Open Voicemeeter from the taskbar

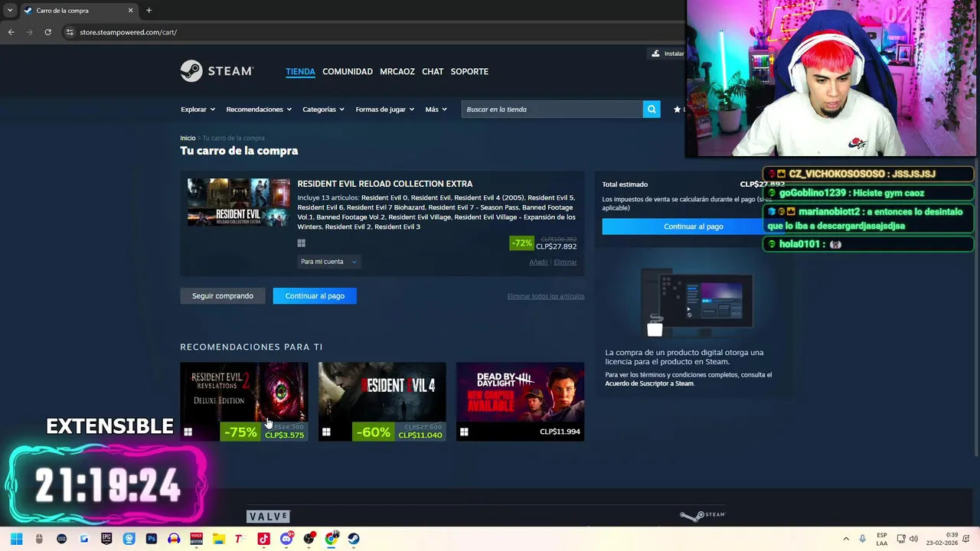(x=196, y=539)
